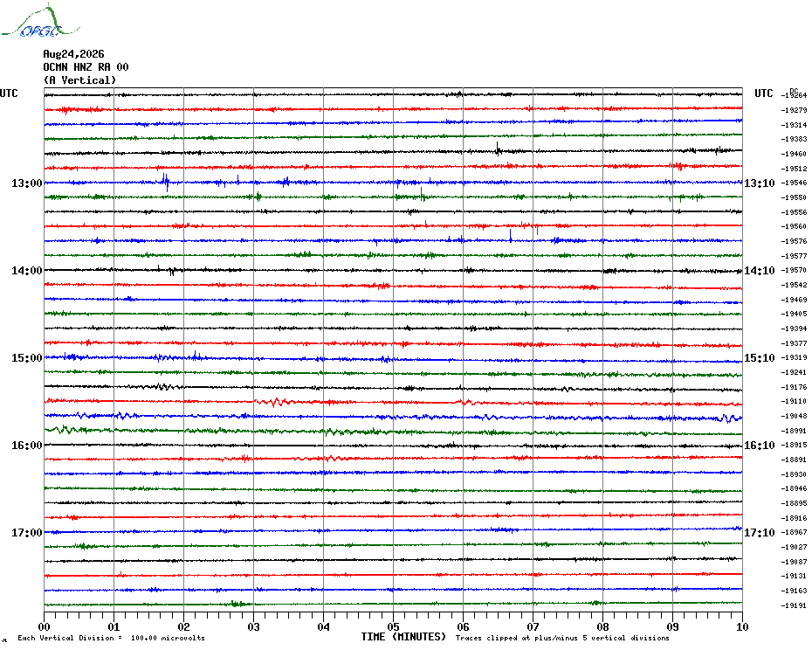This screenshot has width=812, height=650.
Task: Click DC offset value -19383
Action: (794, 140)
